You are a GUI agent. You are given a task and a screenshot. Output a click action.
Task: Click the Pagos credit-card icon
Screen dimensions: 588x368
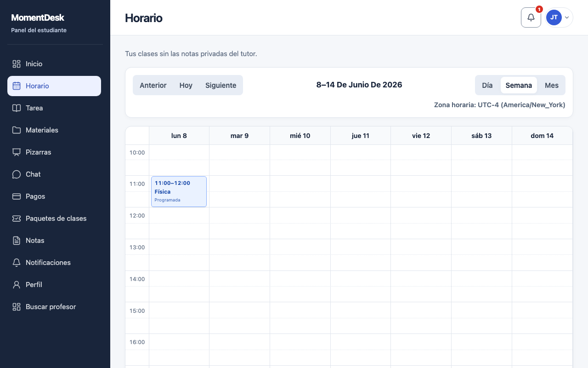click(x=17, y=196)
